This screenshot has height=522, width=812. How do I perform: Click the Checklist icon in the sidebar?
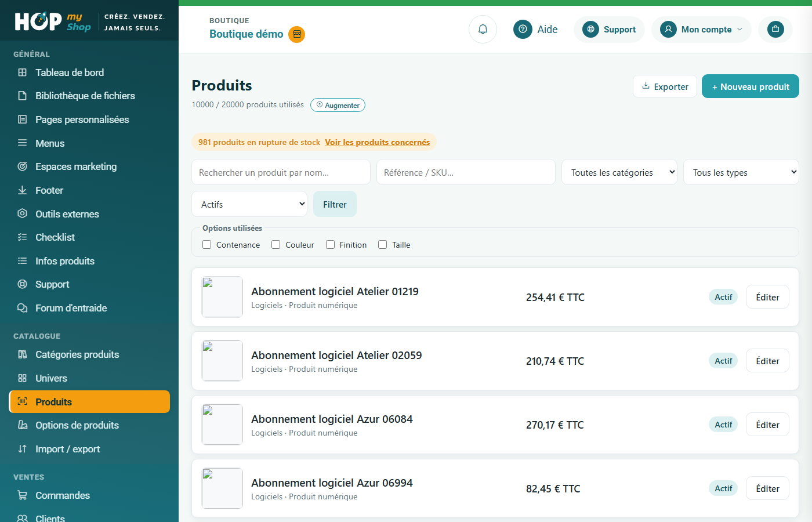(x=23, y=237)
